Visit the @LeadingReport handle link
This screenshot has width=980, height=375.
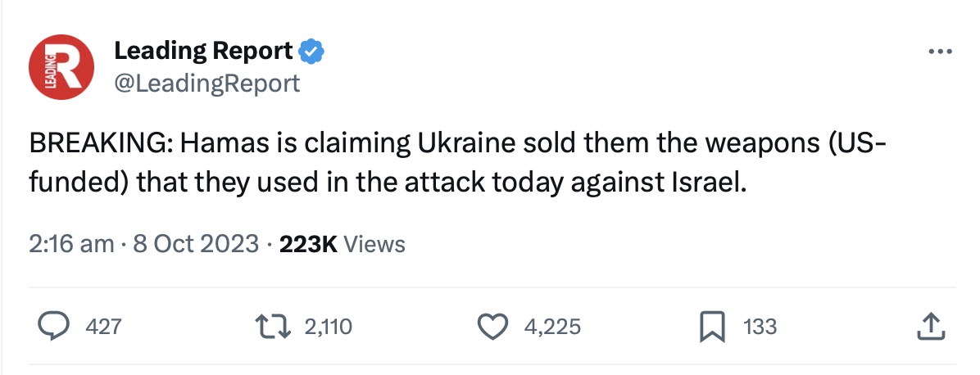(x=206, y=84)
